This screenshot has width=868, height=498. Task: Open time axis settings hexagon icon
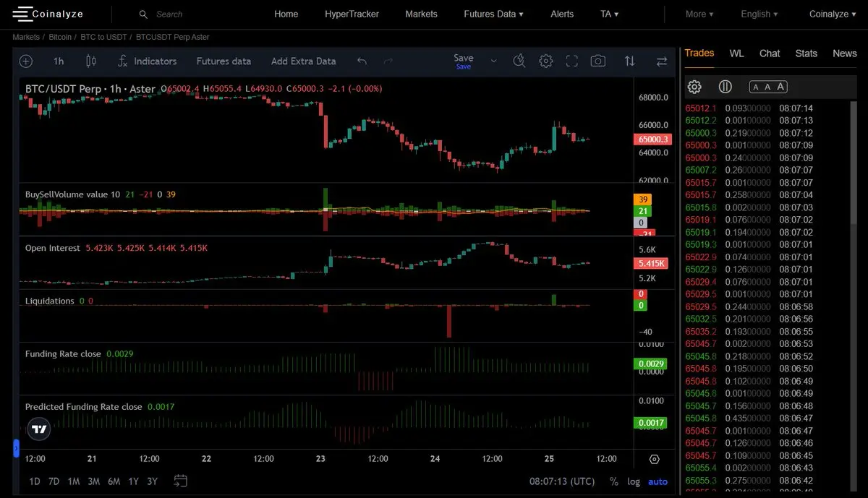click(655, 459)
